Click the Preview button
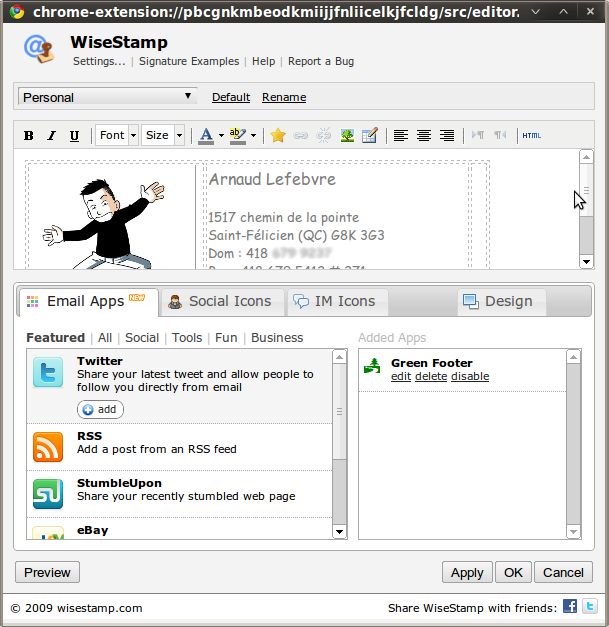Viewport: 609px width, 627px height. [47, 573]
